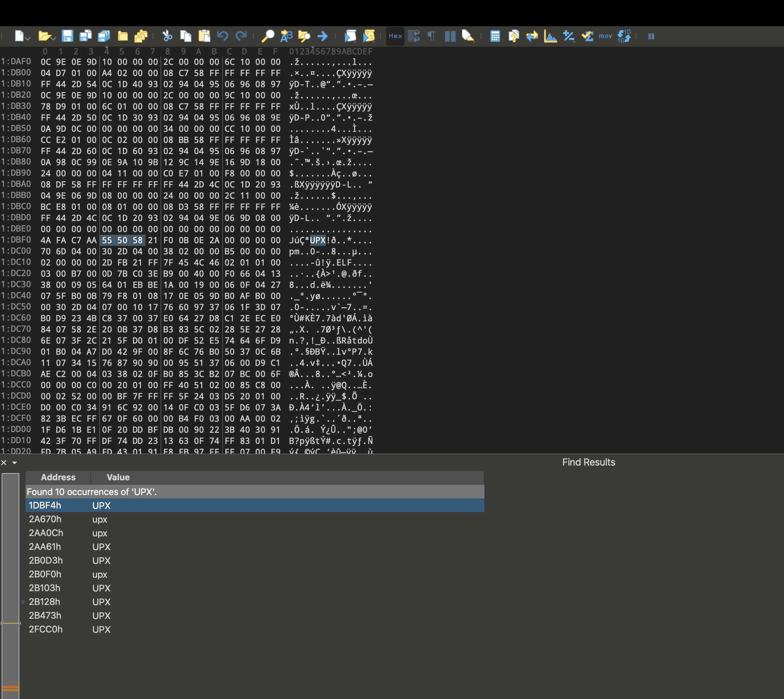Open the Histogram tool

tap(551, 36)
